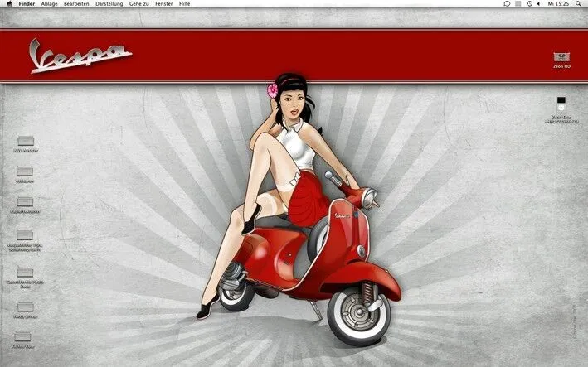This screenshot has height=367, width=588.
Task: Open Spotlight search magnifier icon
Action: click(578, 4)
